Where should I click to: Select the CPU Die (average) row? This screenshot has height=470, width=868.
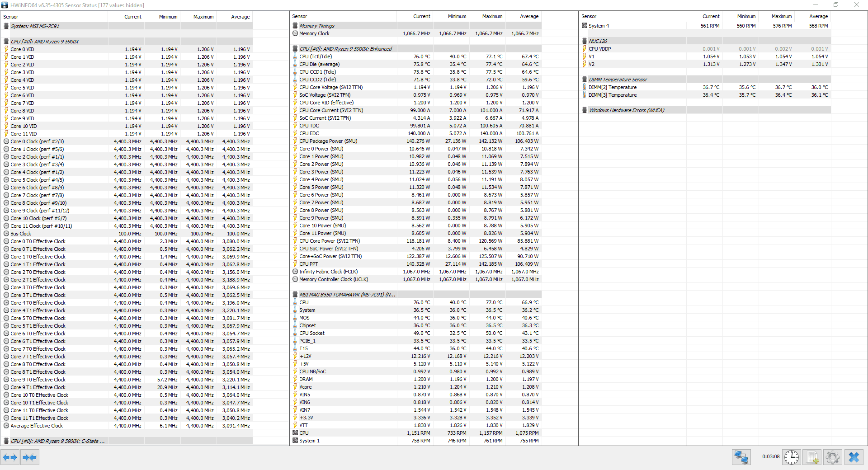point(415,64)
